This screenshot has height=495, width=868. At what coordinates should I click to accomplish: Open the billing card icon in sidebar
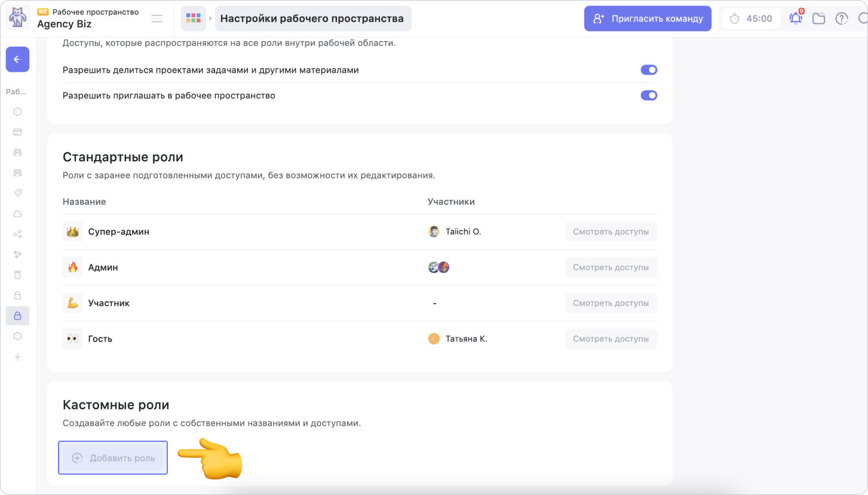[x=17, y=132]
